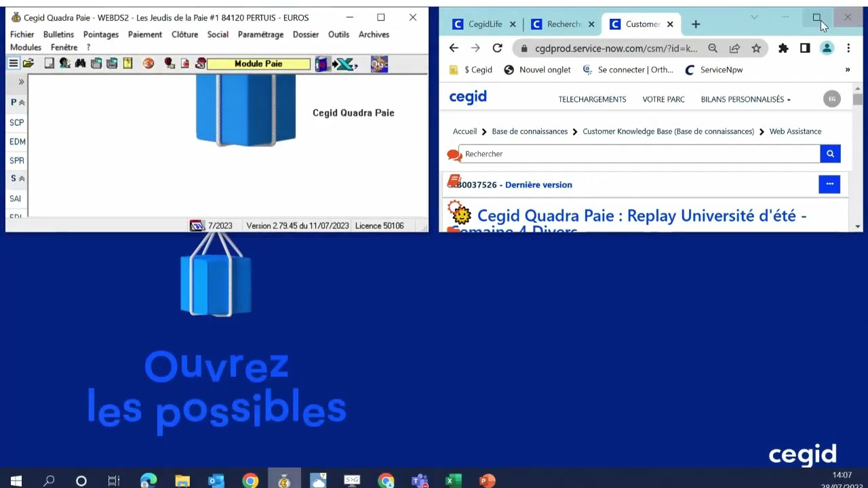Open PowerPoint from the Windows taskbar
This screenshot has height=488, width=868.
(487, 481)
